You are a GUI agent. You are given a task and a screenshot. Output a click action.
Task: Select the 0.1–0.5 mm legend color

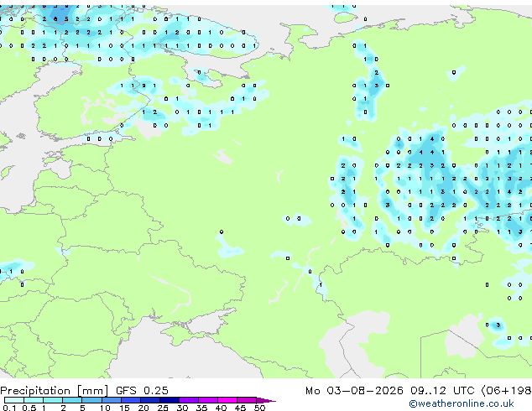pyautogui.click(x=14, y=400)
